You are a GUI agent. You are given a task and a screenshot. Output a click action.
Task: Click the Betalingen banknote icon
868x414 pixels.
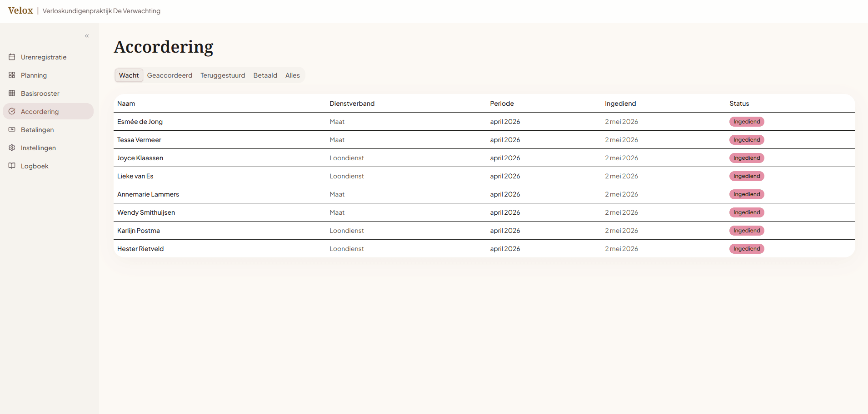coord(12,130)
